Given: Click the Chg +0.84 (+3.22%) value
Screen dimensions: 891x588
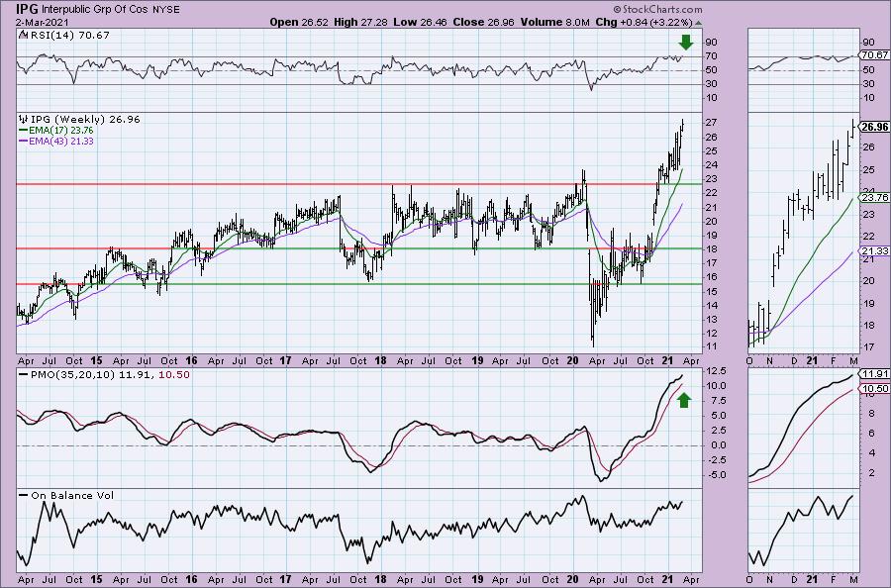Looking at the screenshot, I should tap(643, 22).
